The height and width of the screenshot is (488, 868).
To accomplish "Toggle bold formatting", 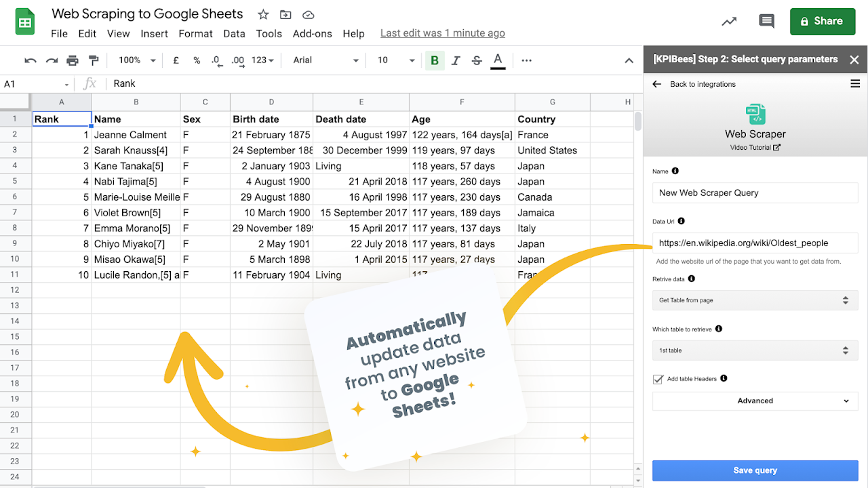I will pos(435,60).
